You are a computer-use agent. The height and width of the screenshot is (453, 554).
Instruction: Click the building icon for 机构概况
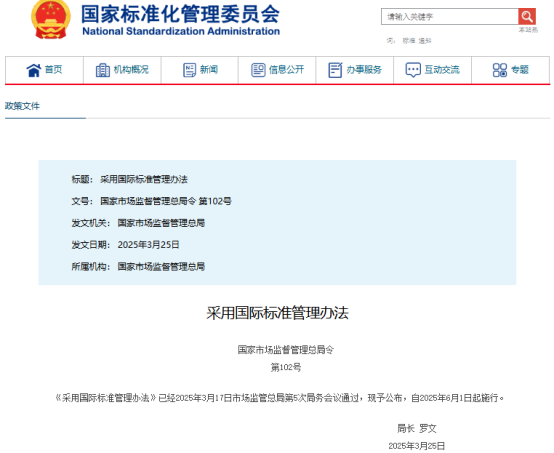tap(103, 70)
